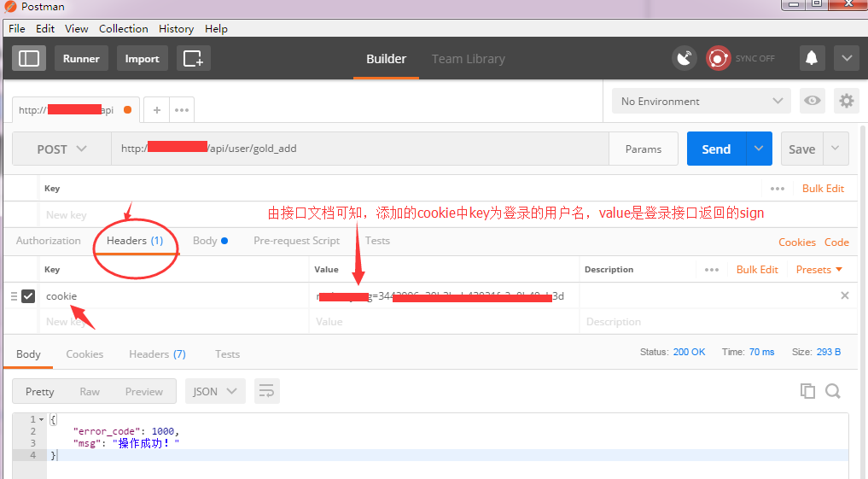Image resolution: width=868 pixels, height=479 pixels.
Task: Open tab options three-dots menu
Action: (x=182, y=109)
